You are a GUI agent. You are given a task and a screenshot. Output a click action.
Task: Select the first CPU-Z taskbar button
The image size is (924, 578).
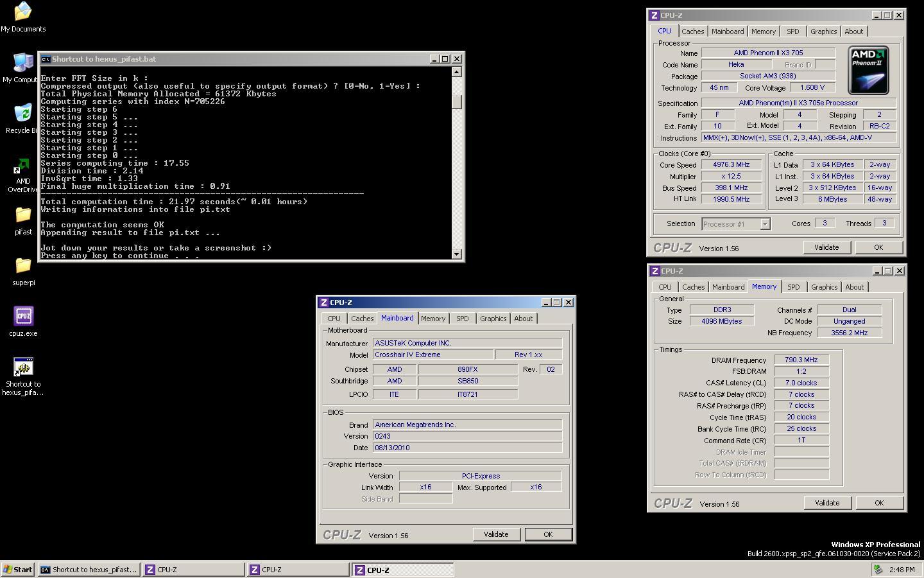coord(193,570)
